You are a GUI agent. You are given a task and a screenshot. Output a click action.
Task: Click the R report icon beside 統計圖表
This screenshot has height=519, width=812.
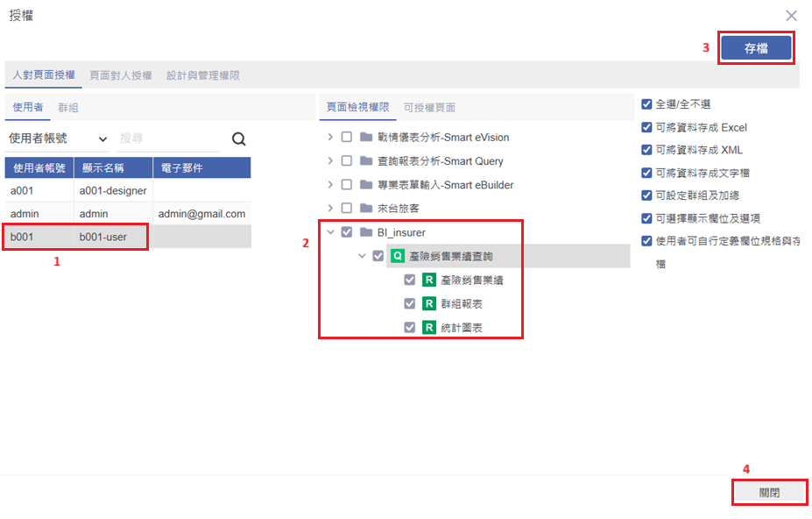tap(429, 328)
